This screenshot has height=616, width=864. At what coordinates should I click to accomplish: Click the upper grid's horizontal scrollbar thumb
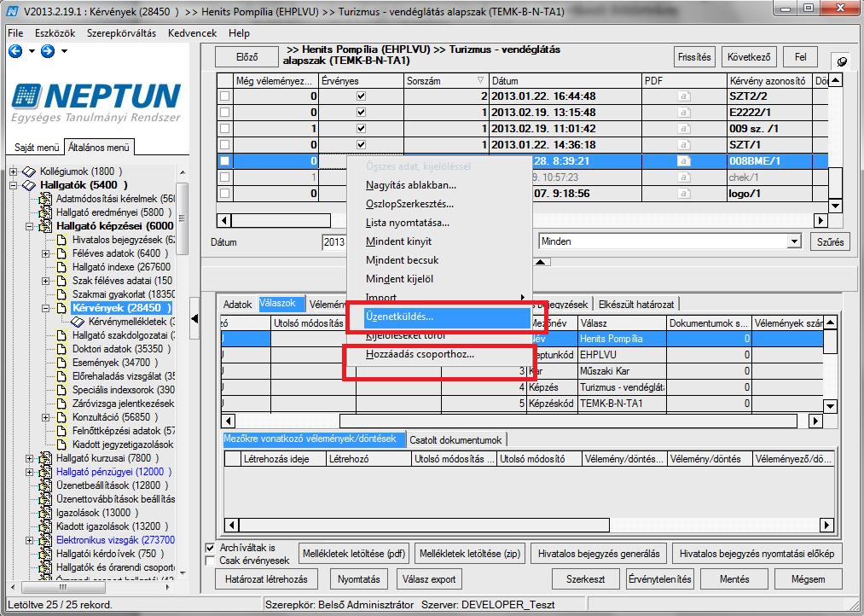281,221
